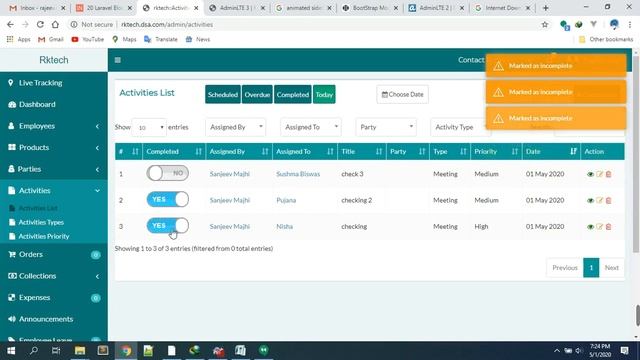
Task: Delete the check 3 activity
Action: (x=608, y=174)
